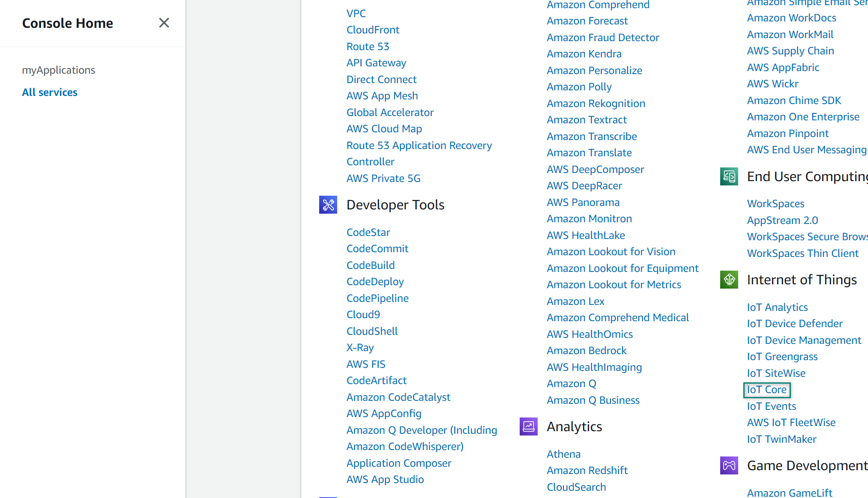This screenshot has height=498, width=868.
Task: Click the Internet of Things category icon
Action: tap(729, 280)
